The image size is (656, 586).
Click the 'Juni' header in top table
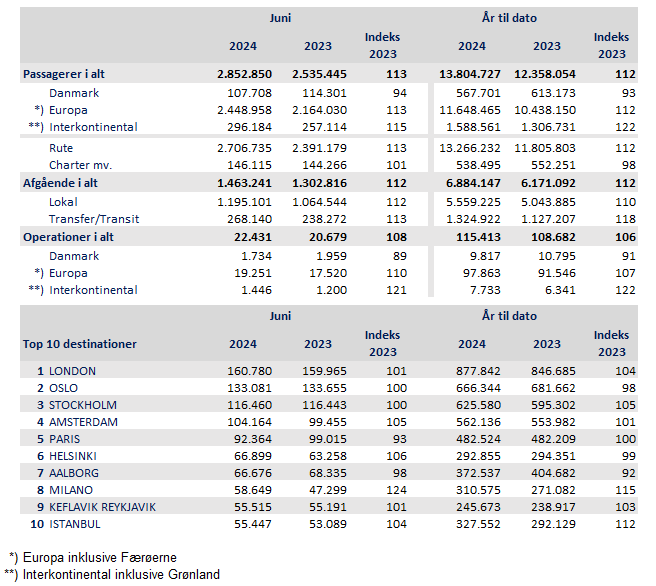[x=281, y=19]
